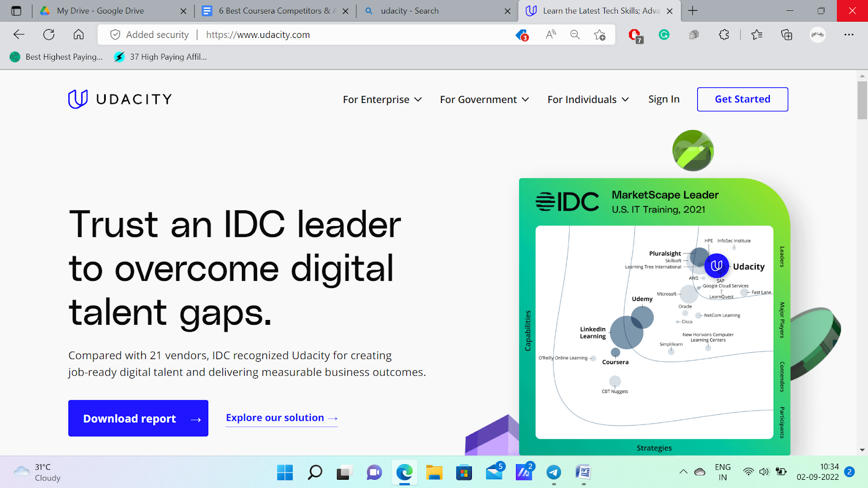Viewport: 868px width, 488px height.
Task: Switch to the 6 Best Coursera Competitors tab
Action: [277, 11]
